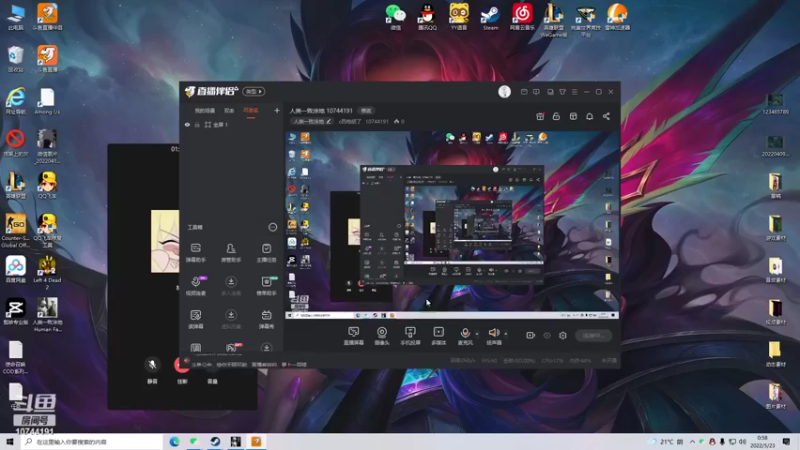Image resolution: width=800 pixels, height=450 pixels.
Task: Open Counter-Strike Global Offensive desktop shortcut
Action: 15,231
